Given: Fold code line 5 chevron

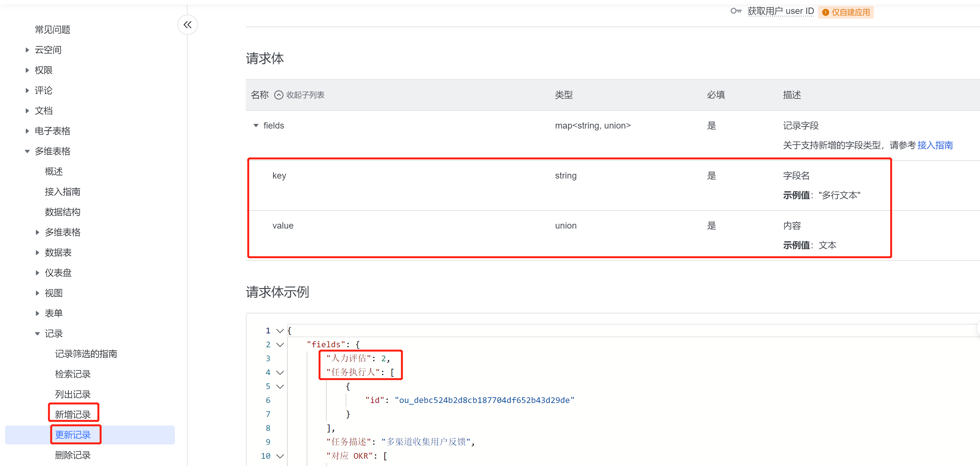Looking at the screenshot, I should 280,387.
